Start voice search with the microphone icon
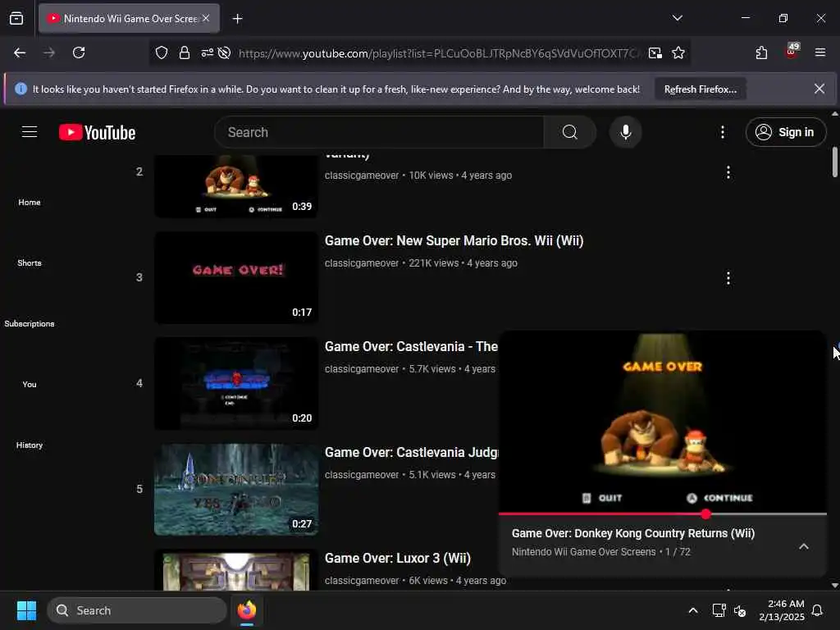This screenshot has width=840, height=630. pos(625,132)
